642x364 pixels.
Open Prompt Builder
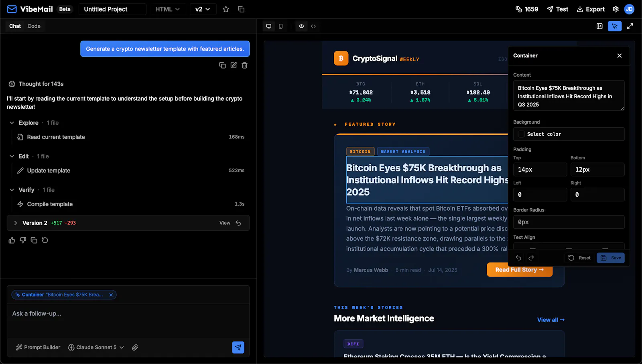(38, 348)
